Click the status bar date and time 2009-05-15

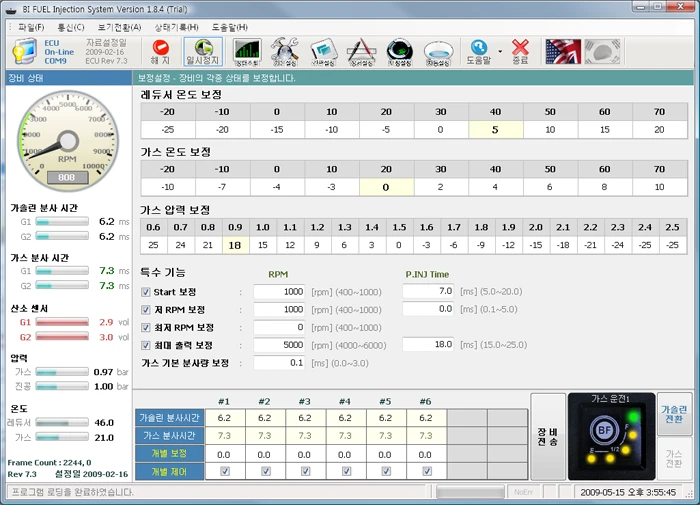628,492
